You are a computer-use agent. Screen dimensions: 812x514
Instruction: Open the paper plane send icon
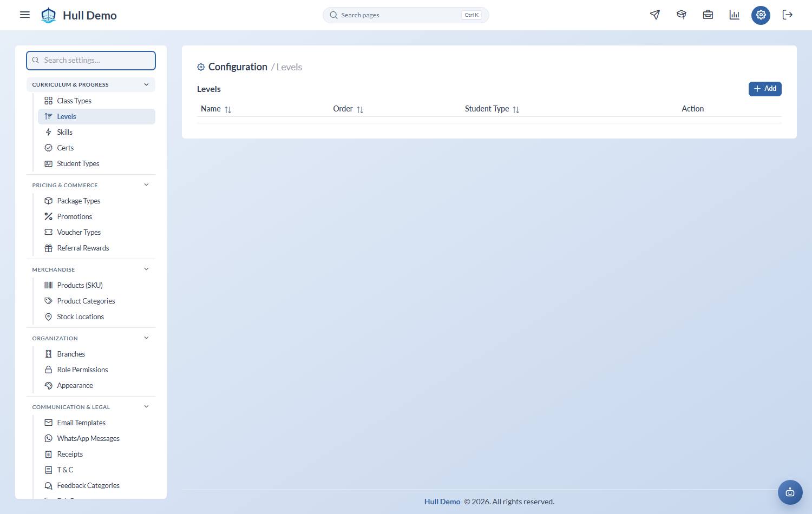point(655,15)
